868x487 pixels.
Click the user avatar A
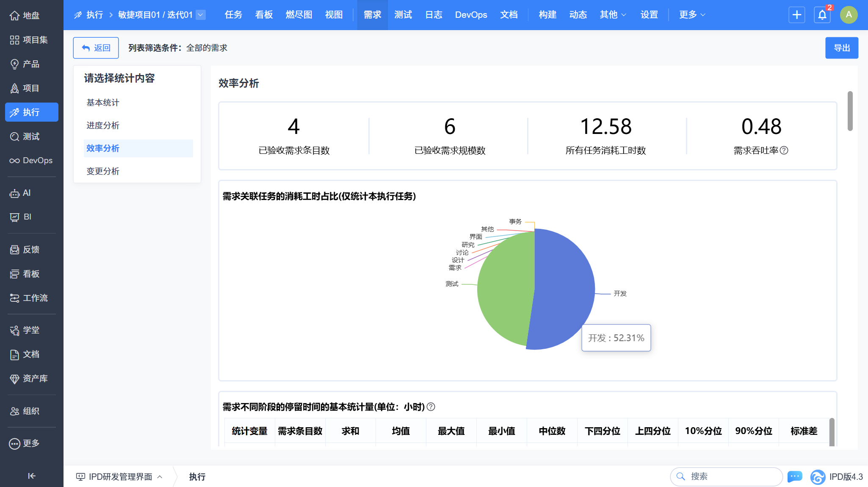[849, 15]
